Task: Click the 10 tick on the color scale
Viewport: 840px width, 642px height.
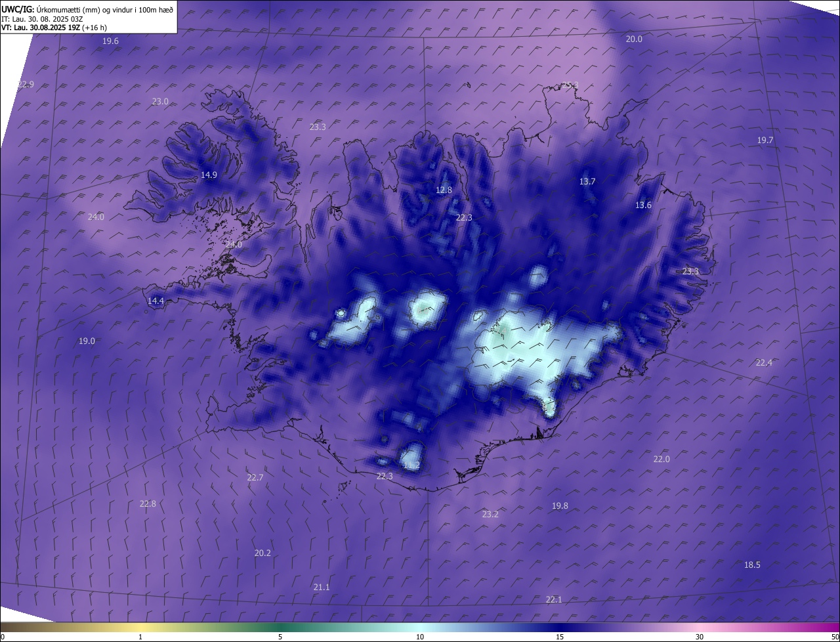Action: pos(420,637)
